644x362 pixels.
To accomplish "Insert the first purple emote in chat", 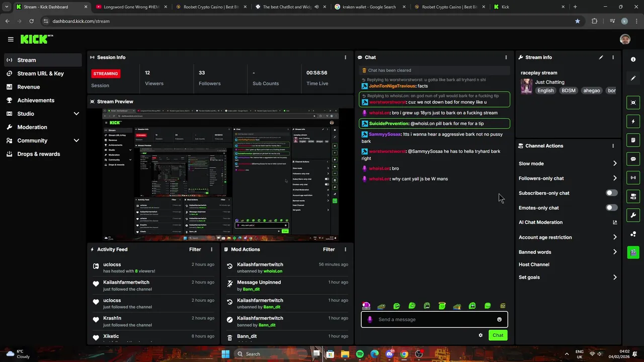I will (x=366, y=306).
